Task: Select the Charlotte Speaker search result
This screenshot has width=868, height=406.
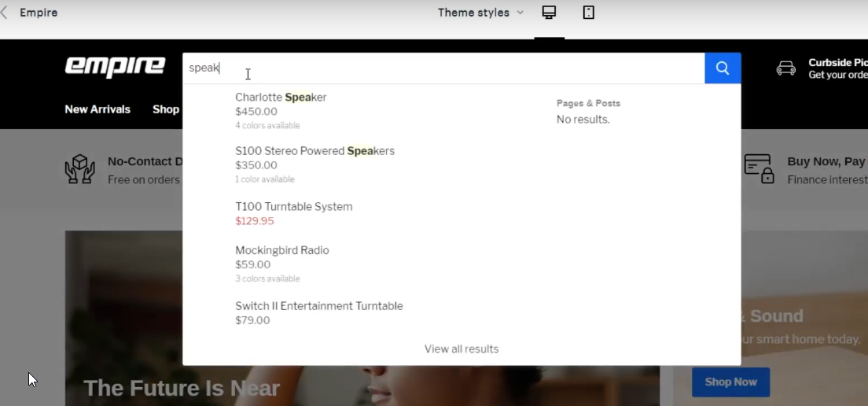Action: point(281,98)
